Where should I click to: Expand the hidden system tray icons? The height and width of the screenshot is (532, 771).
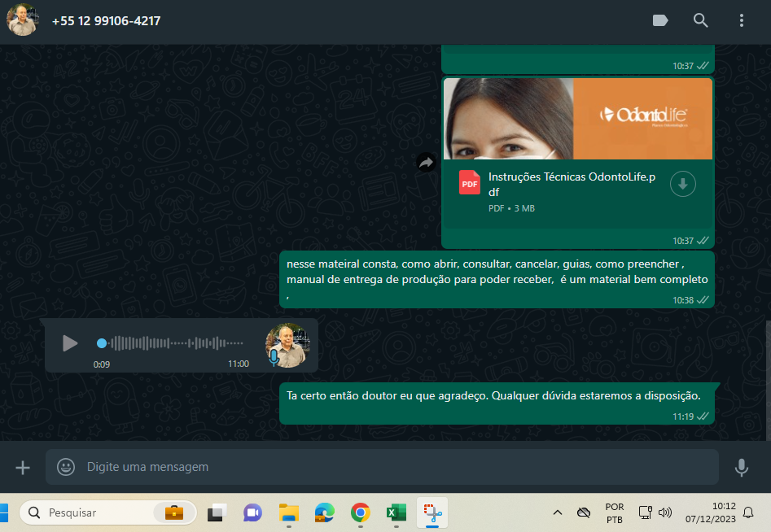pos(558,512)
